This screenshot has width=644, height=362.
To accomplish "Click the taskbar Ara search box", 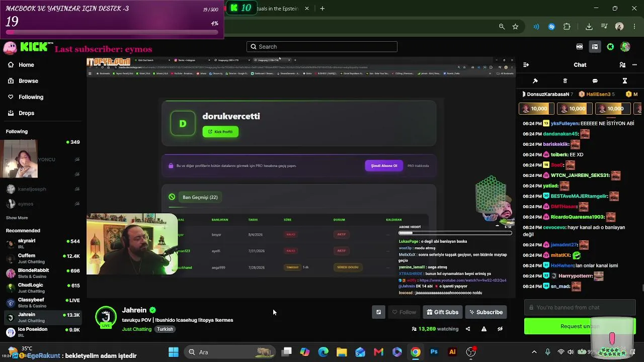I will click(x=229, y=352).
